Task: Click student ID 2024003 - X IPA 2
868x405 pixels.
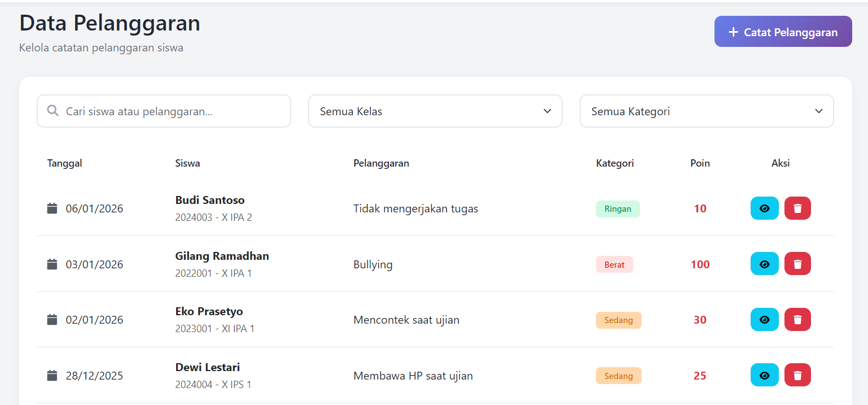Action: tap(214, 217)
